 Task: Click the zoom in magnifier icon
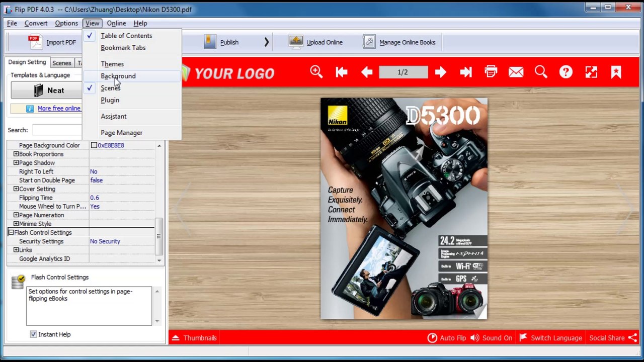point(316,72)
